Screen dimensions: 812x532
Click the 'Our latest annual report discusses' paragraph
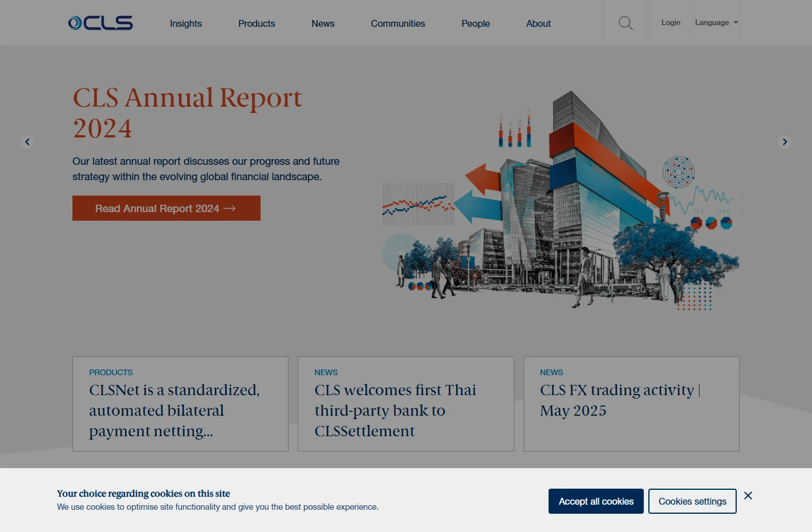(x=206, y=169)
